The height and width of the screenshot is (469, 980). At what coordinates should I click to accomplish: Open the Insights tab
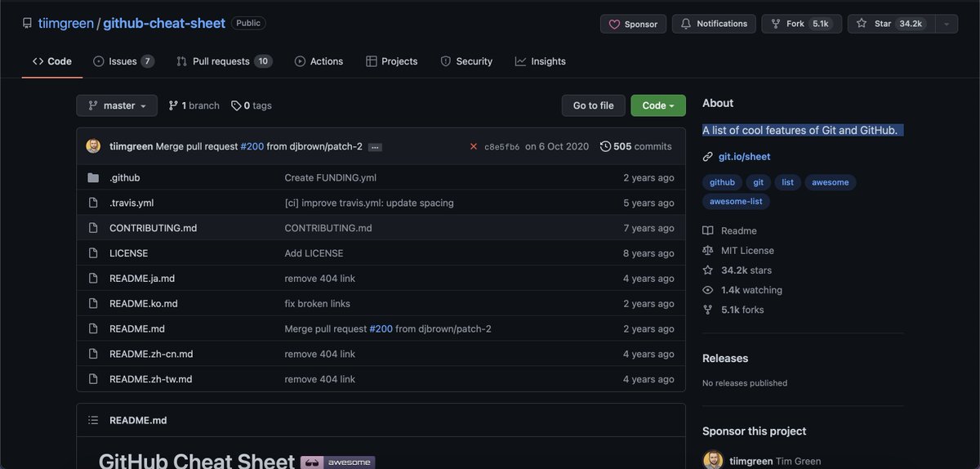click(540, 61)
